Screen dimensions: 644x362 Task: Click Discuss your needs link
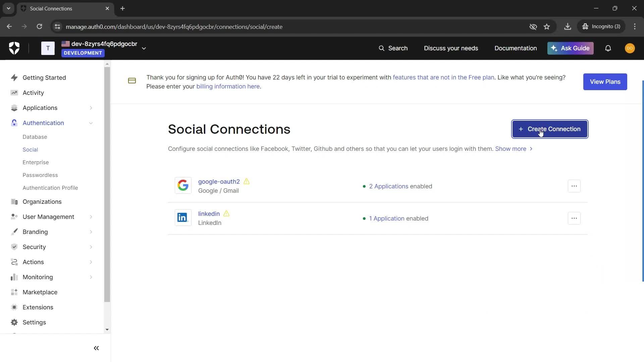click(451, 48)
